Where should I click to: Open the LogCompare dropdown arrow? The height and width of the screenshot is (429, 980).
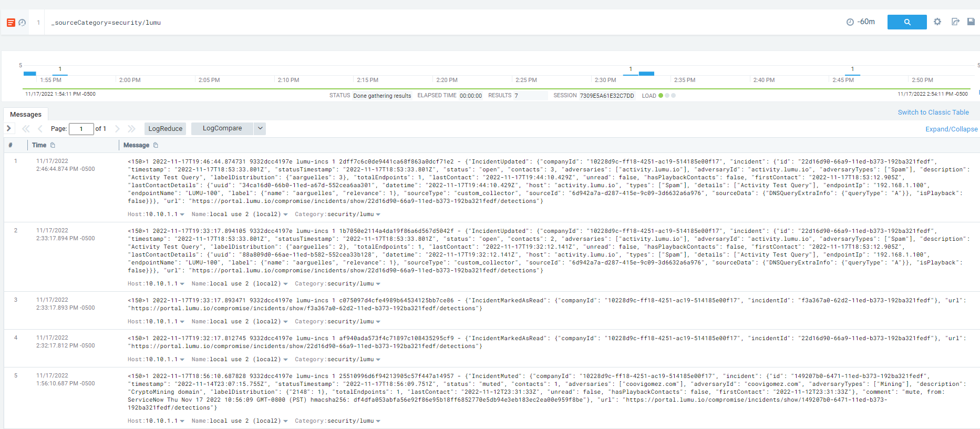tap(260, 128)
